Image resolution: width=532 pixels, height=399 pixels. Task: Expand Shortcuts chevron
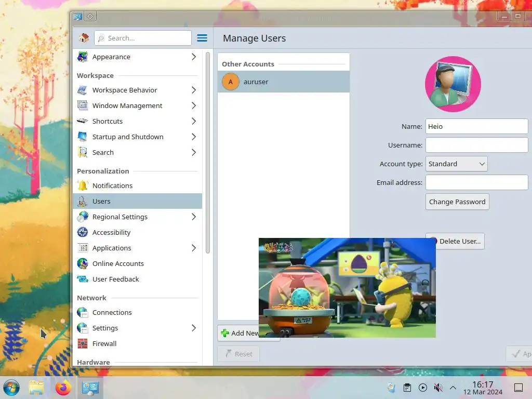tap(194, 121)
